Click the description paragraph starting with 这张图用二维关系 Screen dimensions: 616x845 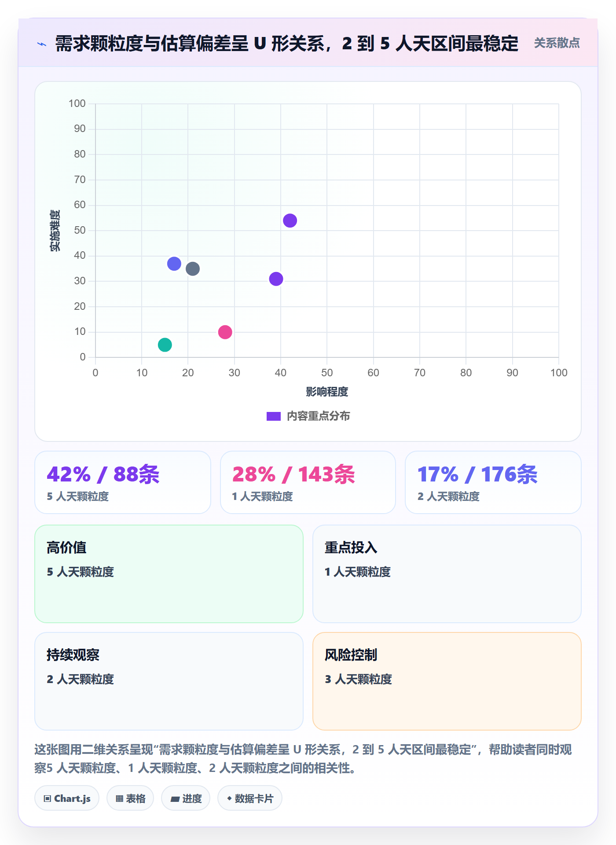(x=303, y=759)
